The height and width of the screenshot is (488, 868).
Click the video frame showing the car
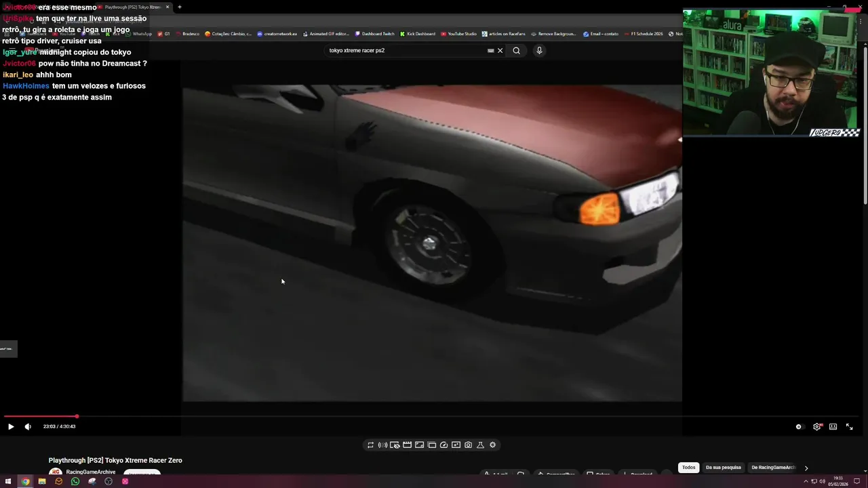click(432, 243)
